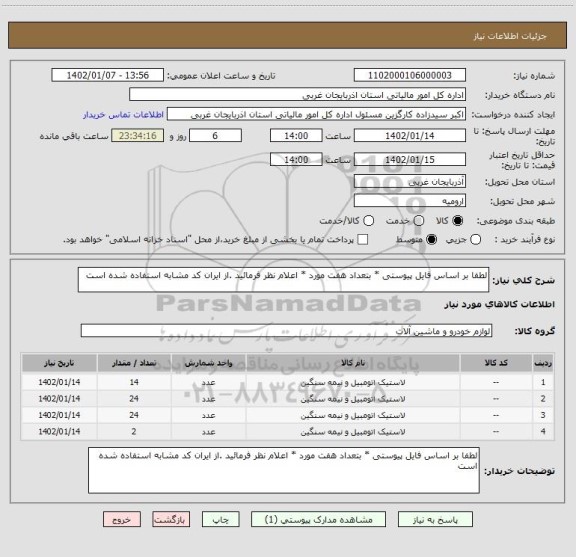
Task: Click product name in row 1
Action: tap(353, 382)
